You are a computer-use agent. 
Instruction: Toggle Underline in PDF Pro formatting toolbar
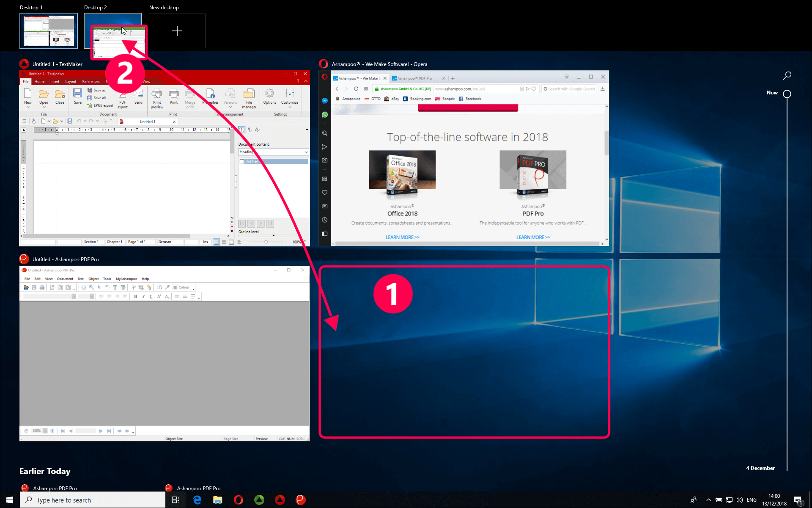coord(151,296)
